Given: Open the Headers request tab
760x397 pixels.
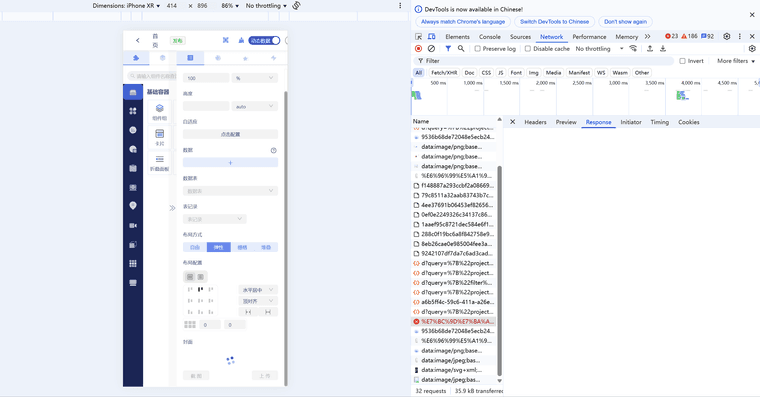Looking at the screenshot, I should point(535,122).
